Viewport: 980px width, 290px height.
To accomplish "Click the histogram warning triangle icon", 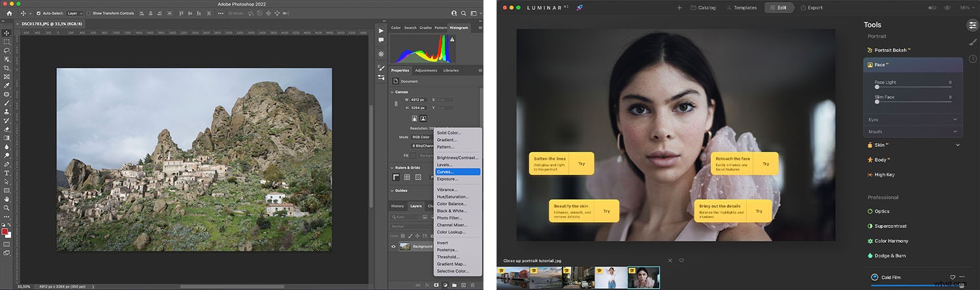I will pyautogui.click(x=452, y=39).
